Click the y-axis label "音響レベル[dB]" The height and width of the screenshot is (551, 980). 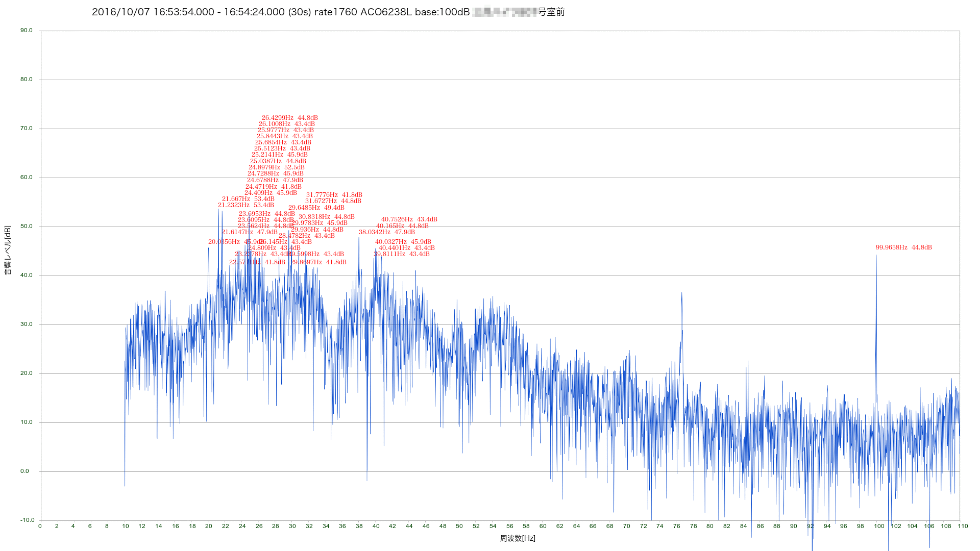(x=8, y=251)
